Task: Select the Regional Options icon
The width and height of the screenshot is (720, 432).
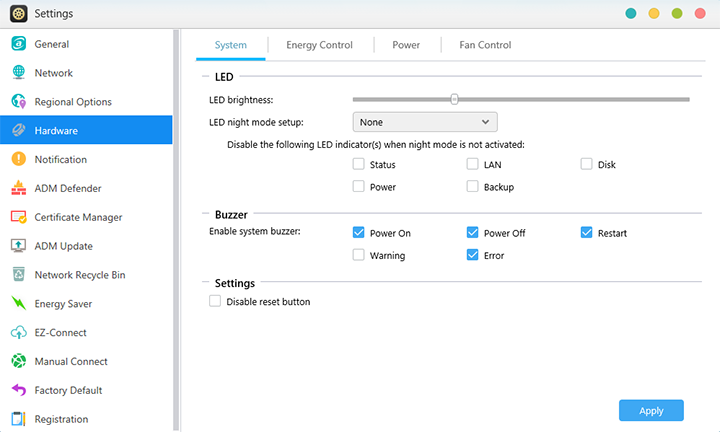Action: tap(18, 102)
